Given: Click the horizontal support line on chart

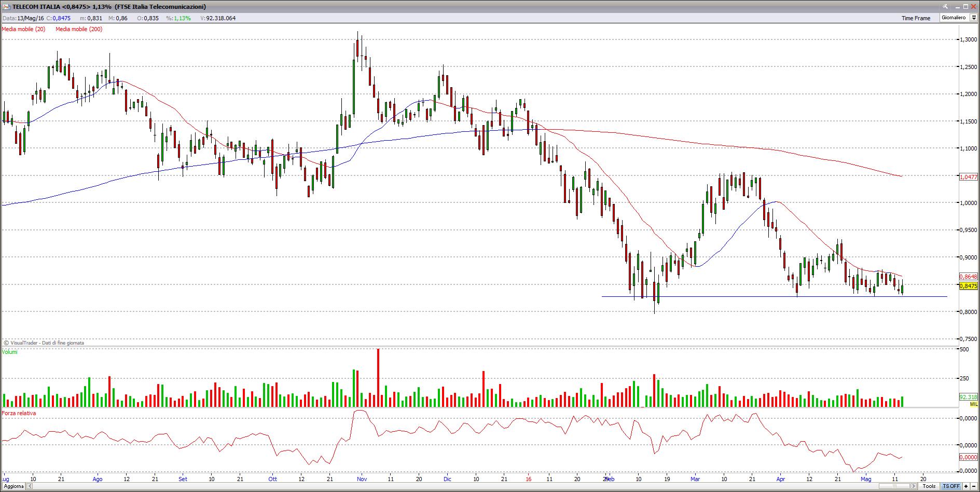Looking at the screenshot, I should coord(774,296).
